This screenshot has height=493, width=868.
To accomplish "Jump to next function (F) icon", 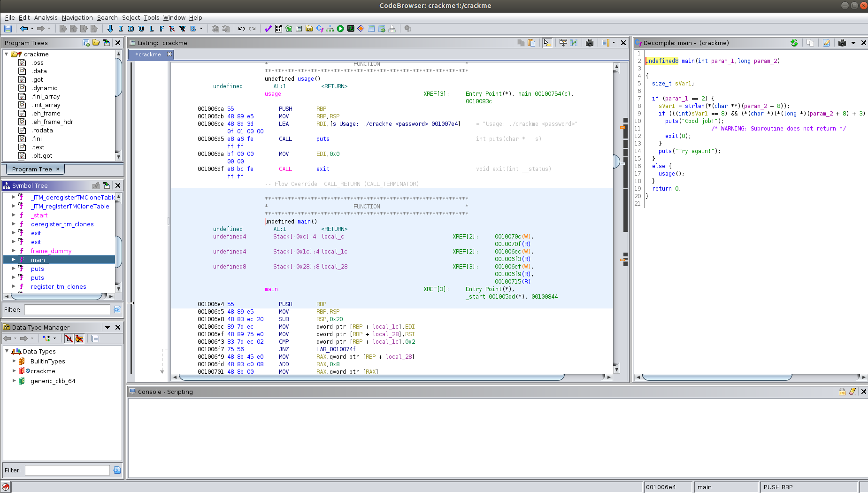I will 162,29.
